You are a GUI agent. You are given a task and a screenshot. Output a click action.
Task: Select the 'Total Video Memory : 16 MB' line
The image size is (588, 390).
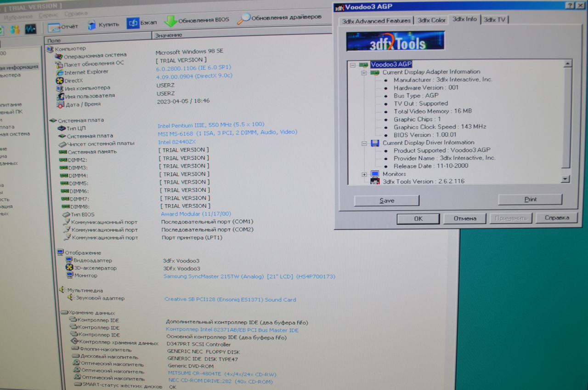tap(432, 111)
